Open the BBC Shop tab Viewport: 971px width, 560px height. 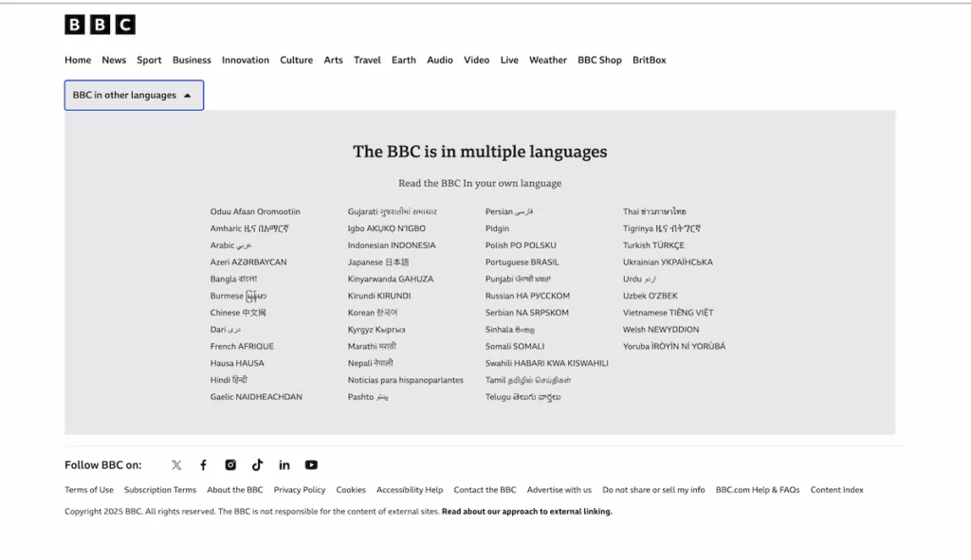(599, 60)
